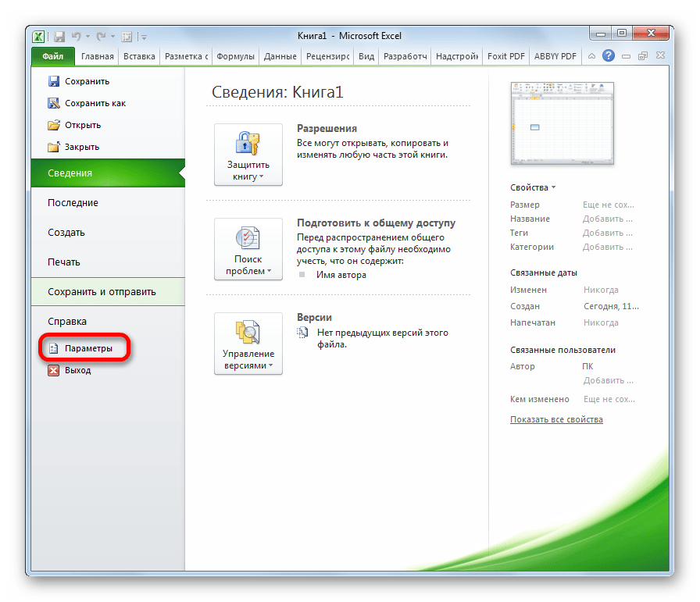Open the Undo history dropdown arrow
Viewport: 700px width, 602px height.
click(x=88, y=37)
